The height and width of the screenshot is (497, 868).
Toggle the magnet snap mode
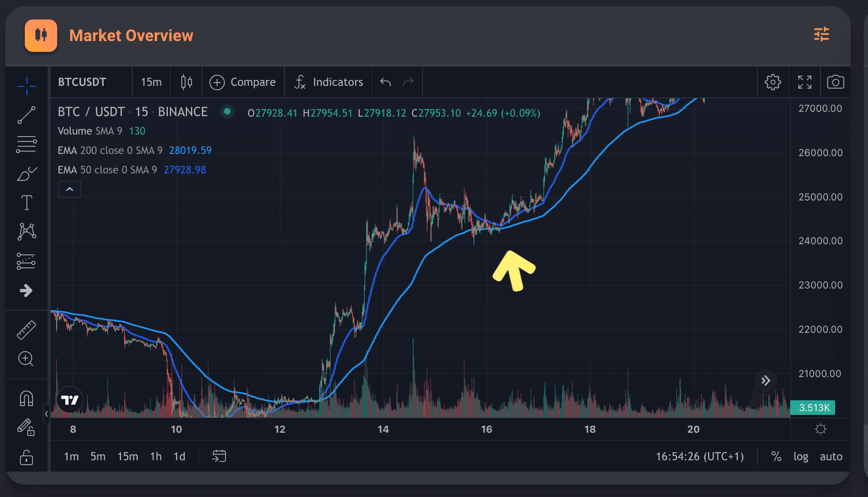pos(26,399)
